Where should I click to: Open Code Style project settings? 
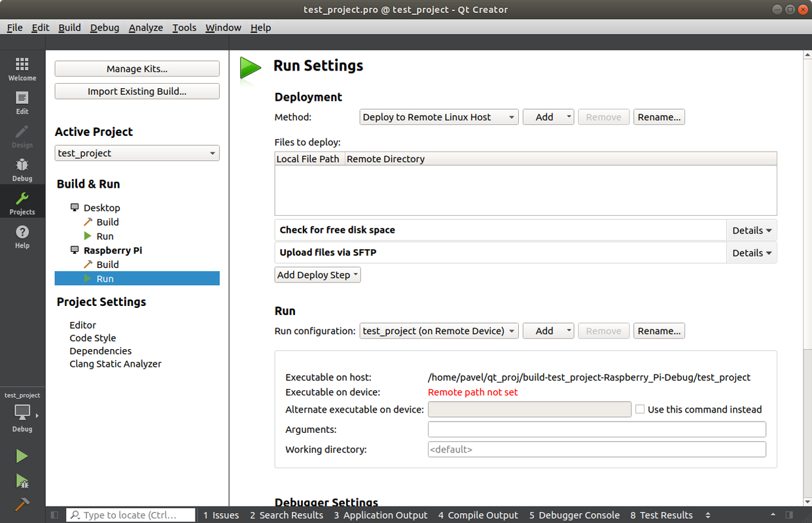pos(93,338)
